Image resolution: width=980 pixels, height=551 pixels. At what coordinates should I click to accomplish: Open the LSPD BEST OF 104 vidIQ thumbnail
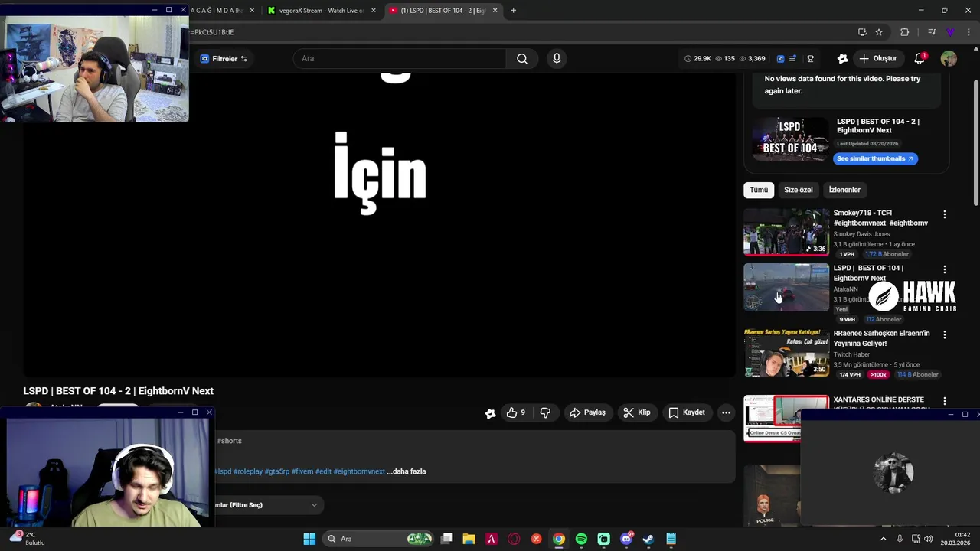click(x=791, y=139)
